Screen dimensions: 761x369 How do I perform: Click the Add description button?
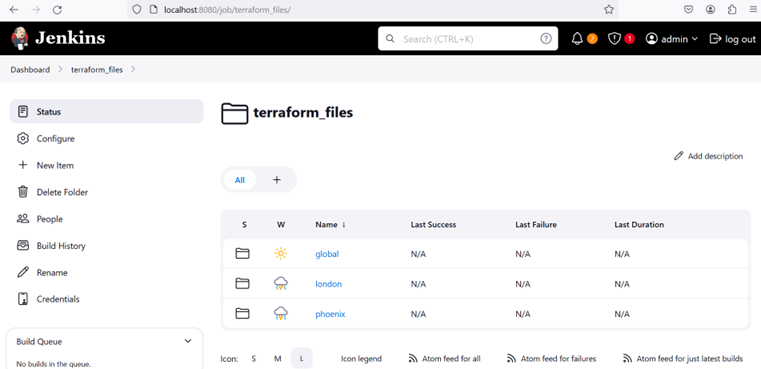pyautogui.click(x=709, y=156)
